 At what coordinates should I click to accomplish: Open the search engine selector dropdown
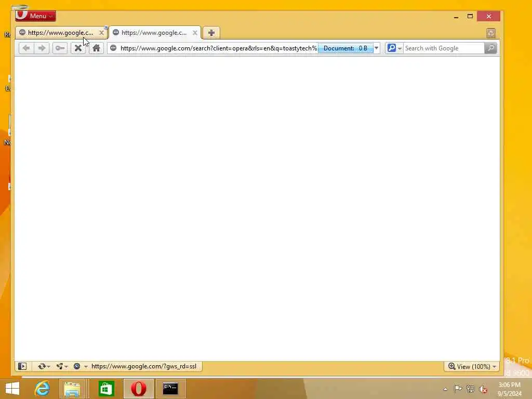pos(394,48)
